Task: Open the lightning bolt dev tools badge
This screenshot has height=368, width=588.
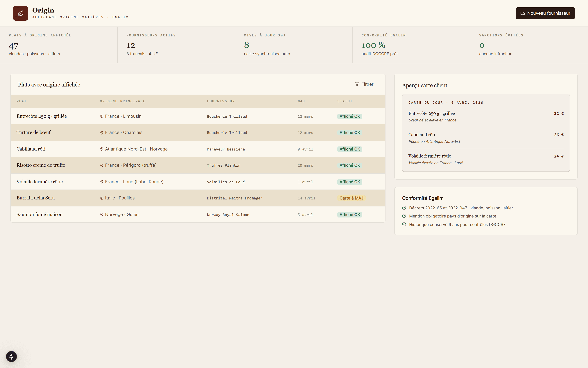Action: coord(11,357)
